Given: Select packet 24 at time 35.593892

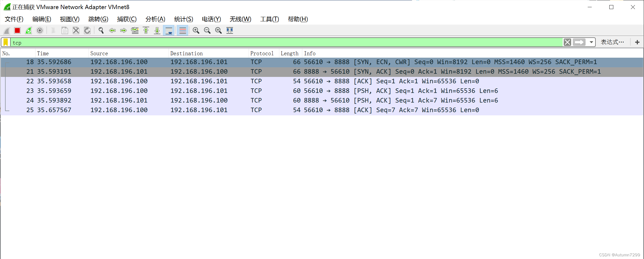Looking at the screenshot, I should pos(322,100).
